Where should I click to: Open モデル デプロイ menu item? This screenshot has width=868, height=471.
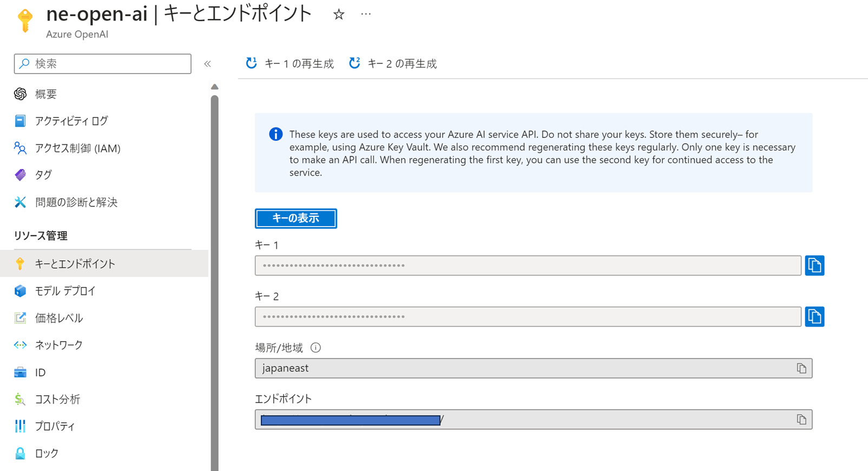(x=65, y=291)
